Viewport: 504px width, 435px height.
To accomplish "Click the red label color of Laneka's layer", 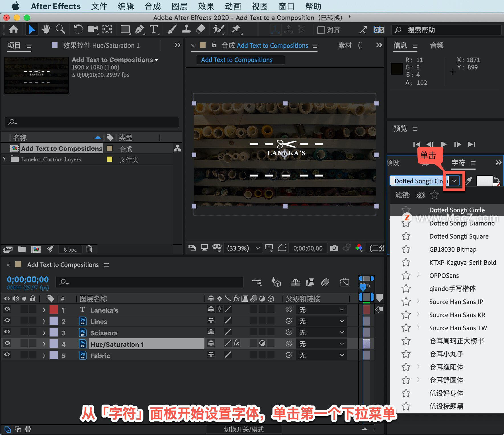I will [x=54, y=309].
